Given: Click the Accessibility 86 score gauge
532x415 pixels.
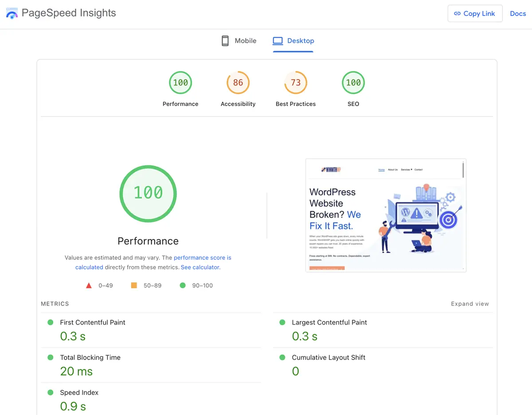Looking at the screenshot, I should (238, 82).
